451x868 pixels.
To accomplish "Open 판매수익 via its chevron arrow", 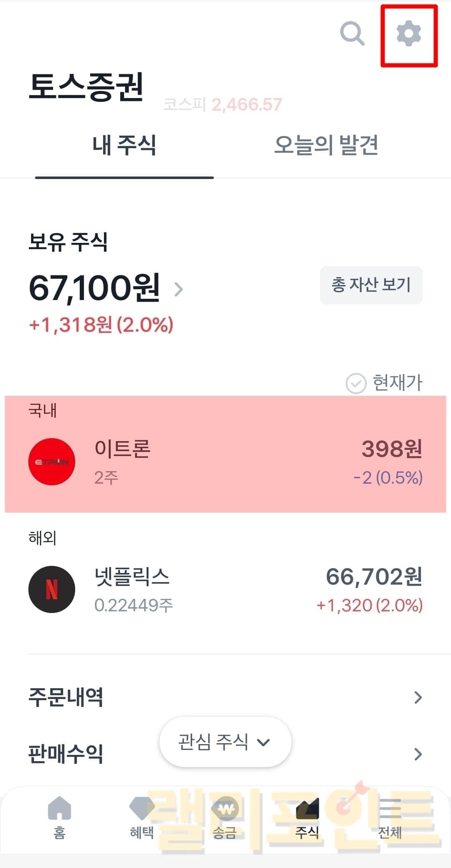I will click(418, 754).
